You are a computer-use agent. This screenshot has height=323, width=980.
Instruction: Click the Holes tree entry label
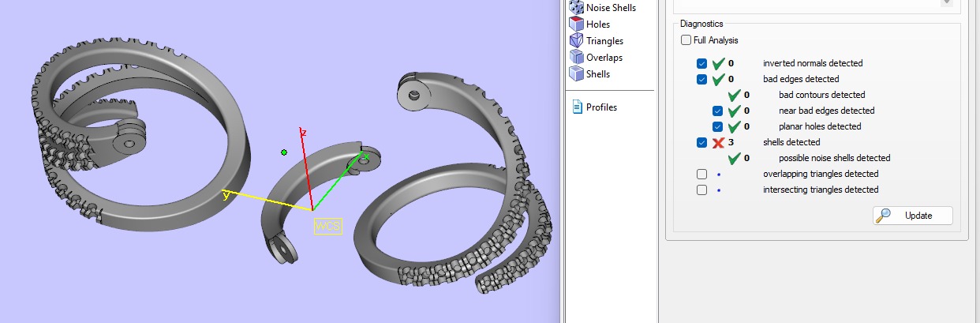click(598, 24)
